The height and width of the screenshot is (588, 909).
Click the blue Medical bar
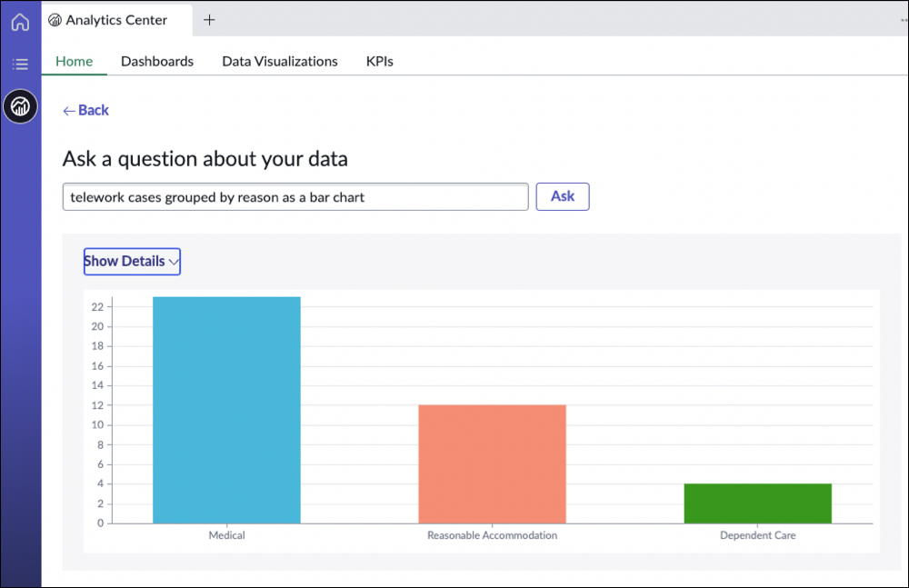[226, 410]
